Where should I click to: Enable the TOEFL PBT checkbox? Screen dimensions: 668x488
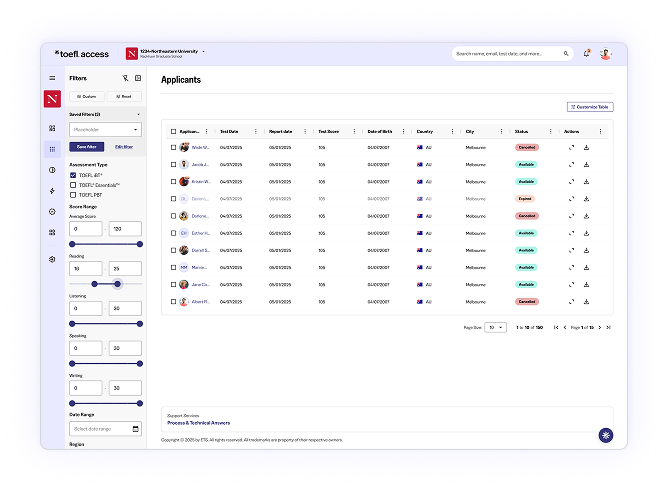73,194
